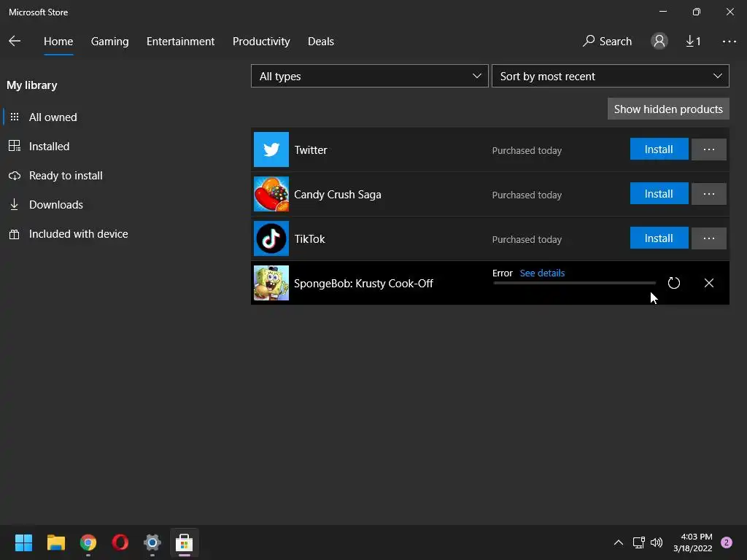Click the Candy Crush Saga title

(337, 194)
